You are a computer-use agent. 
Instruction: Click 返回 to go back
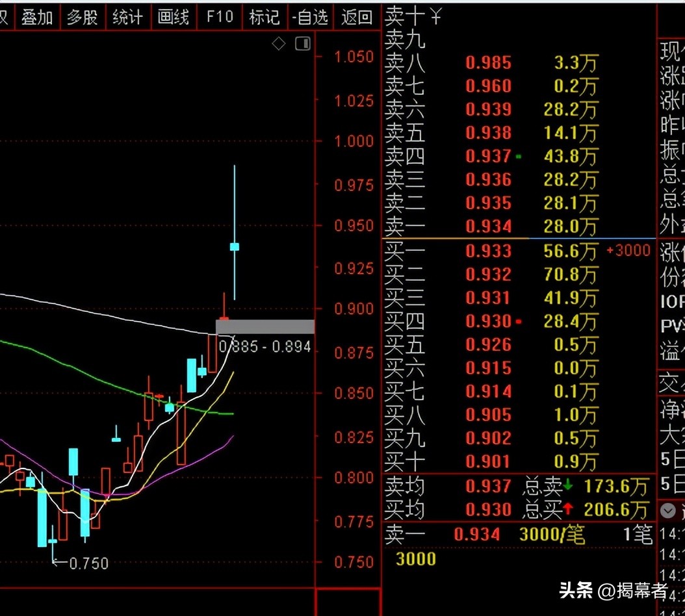pos(357,18)
